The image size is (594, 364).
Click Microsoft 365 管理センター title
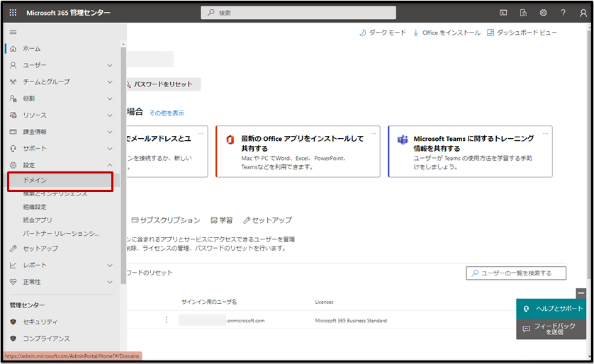[68, 13]
